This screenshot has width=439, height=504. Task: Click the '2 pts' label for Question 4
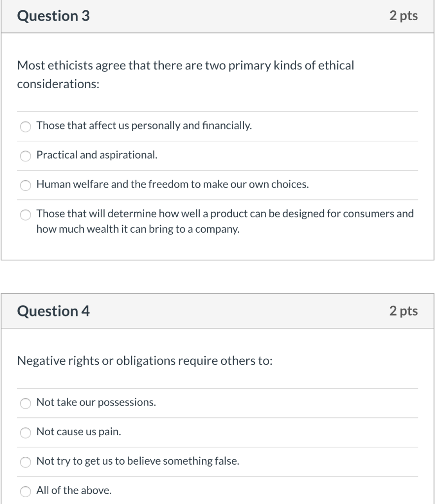(404, 311)
